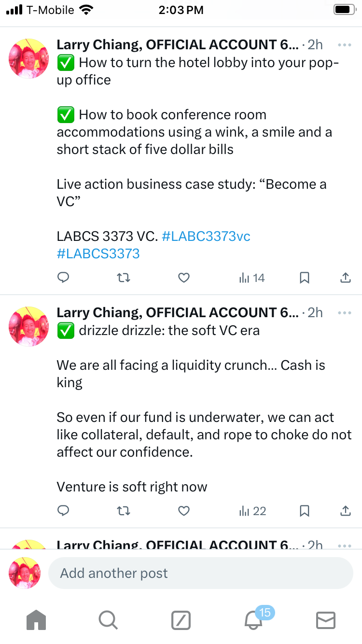Open more options for the drizzle drizzle post

[x=345, y=313]
